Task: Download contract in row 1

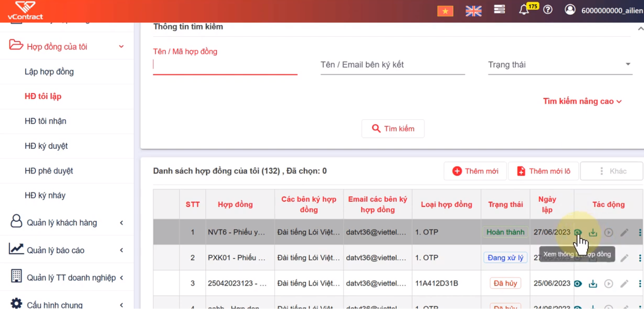Action: click(593, 232)
